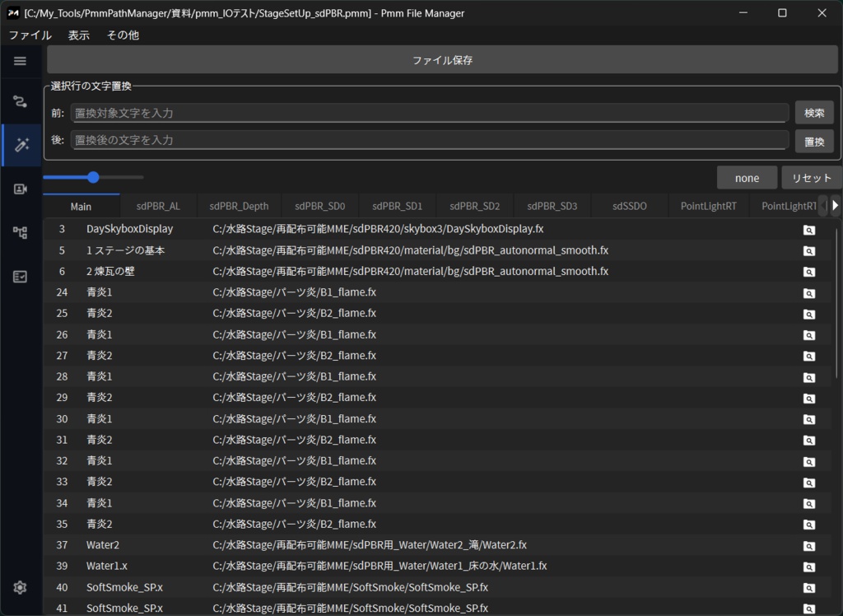Click the magnifier icon on the Water2 row
843x616 pixels.
(809, 544)
